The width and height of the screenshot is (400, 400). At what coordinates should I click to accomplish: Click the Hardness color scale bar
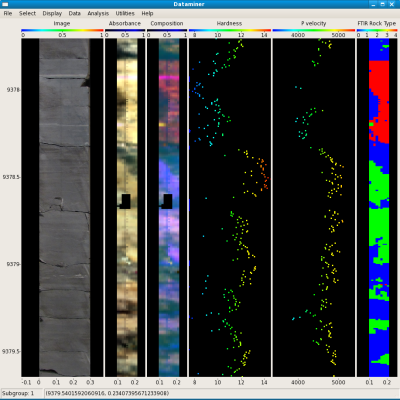(230, 30)
